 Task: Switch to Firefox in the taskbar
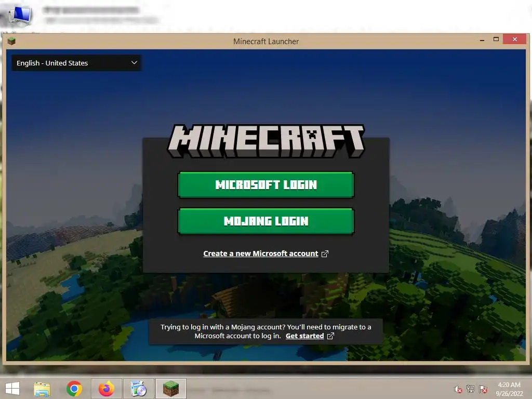[106, 389]
